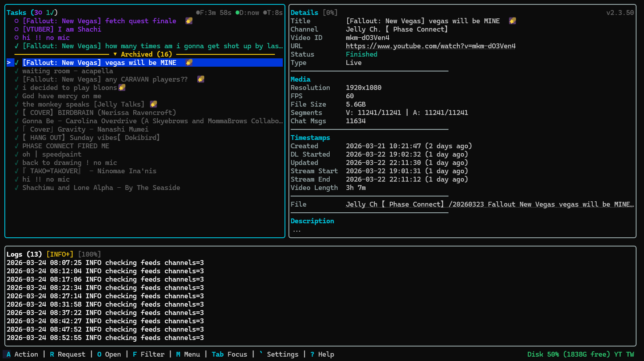Open the YouTube watch URL link
644x361 pixels.
coord(431,46)
